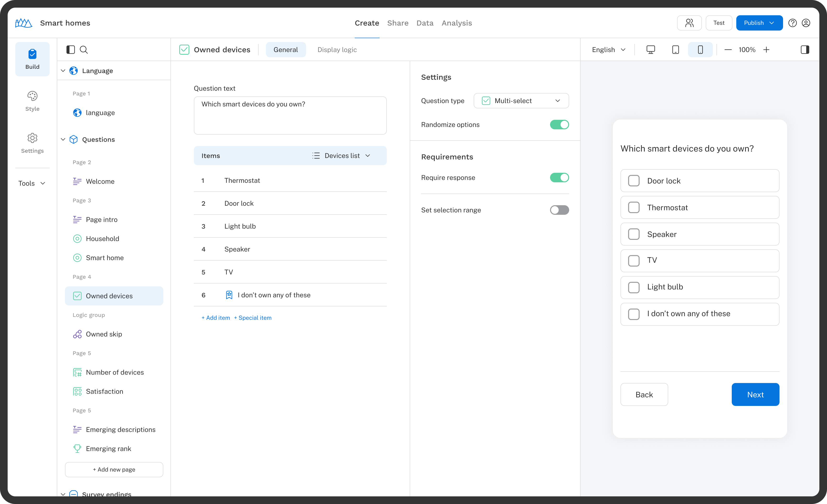Image resolution: width=827 pixels, height=504 pixels.
Task: Toggle the Require response switch
Action: coord(559,177)
